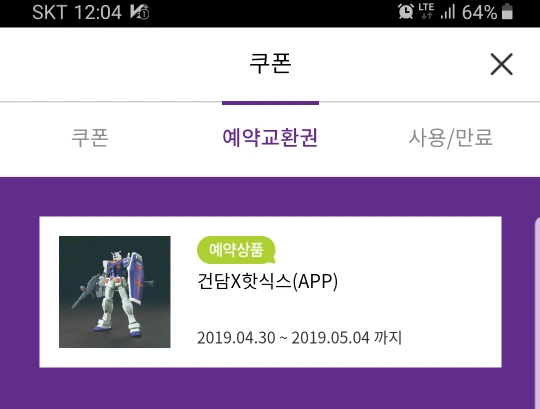Open the 사용/만료 tab

(450, 138)
